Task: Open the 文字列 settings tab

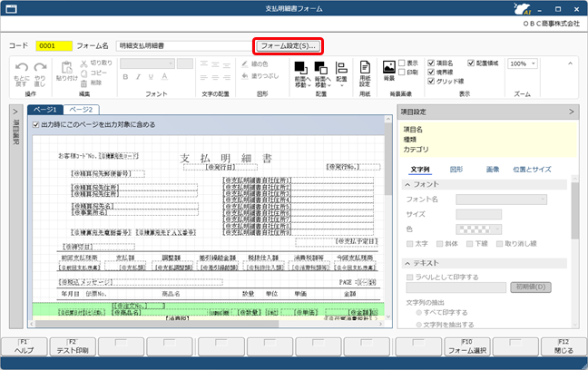Action: pos(420,170)
